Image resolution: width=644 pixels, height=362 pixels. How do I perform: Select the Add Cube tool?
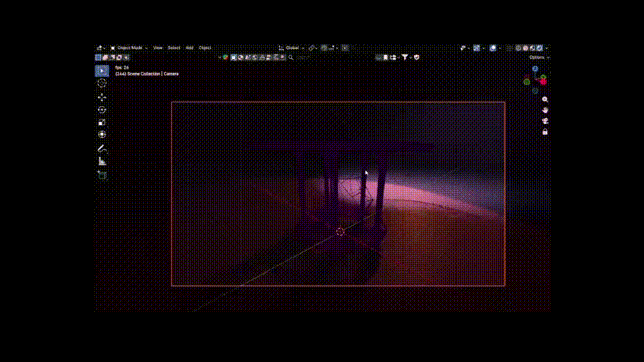pos(102,175)
